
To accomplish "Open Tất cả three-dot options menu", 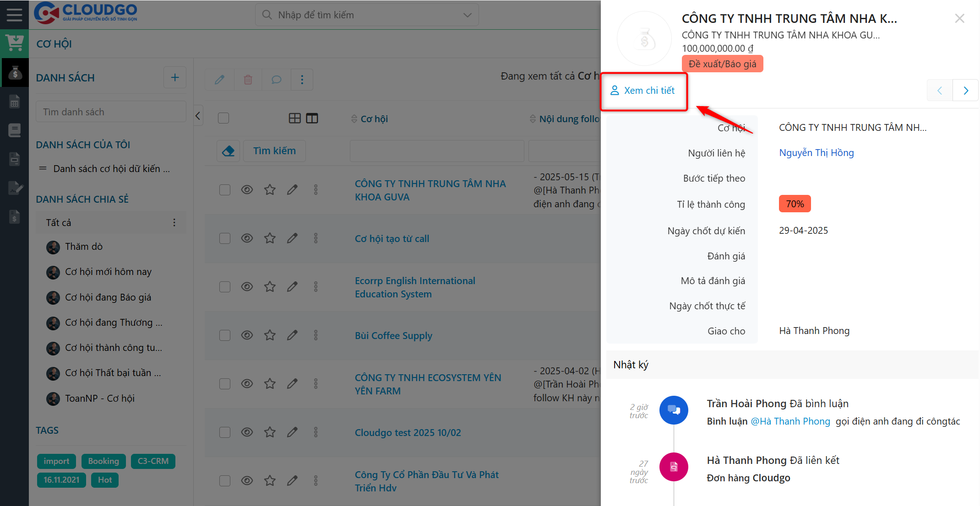I will click(174, 222).
